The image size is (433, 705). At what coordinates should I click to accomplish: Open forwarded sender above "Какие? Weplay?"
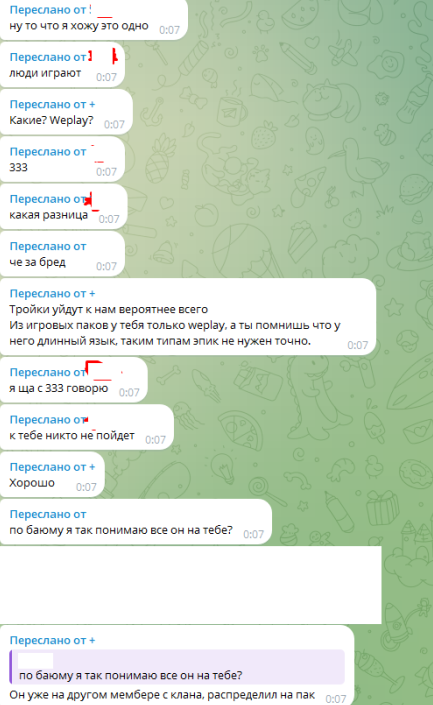[x=52, y=104]
